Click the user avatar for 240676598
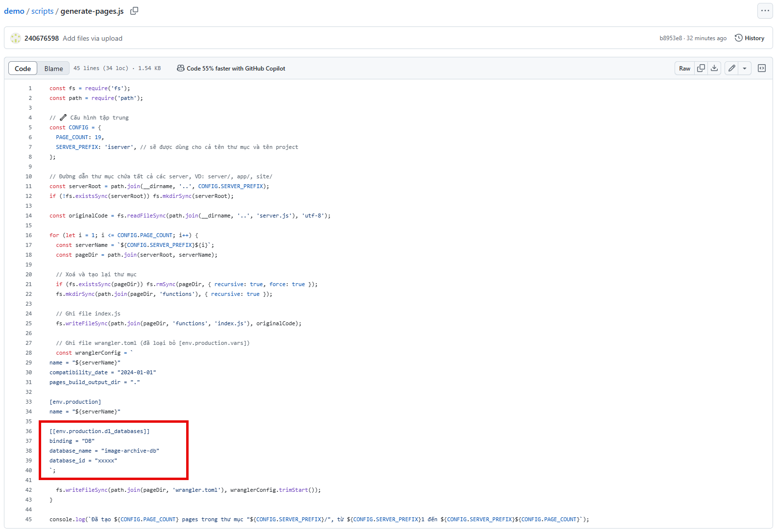 (16, 38)
